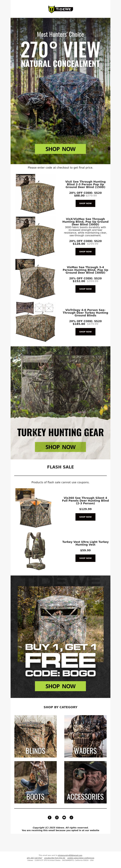Click Shop Now for Turkey Vest Ultra Light
Image resolution: width=121 pixels, height=868 pixels.
pyautogui.click(x=85, y=558)
